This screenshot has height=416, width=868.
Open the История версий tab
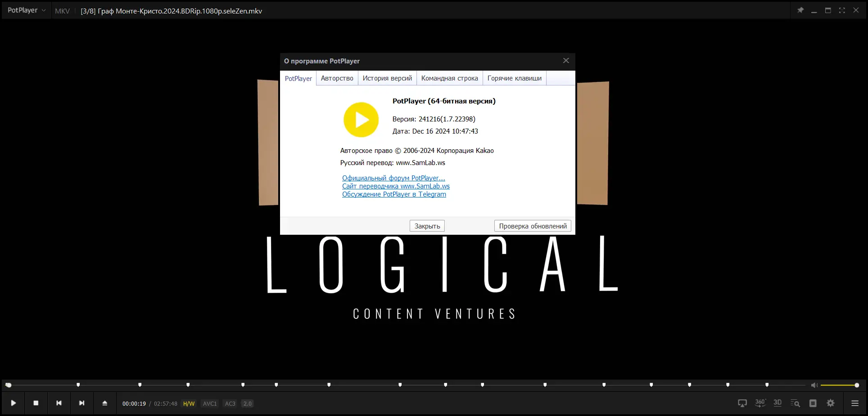pyautogui.click(x=387, y=78)
